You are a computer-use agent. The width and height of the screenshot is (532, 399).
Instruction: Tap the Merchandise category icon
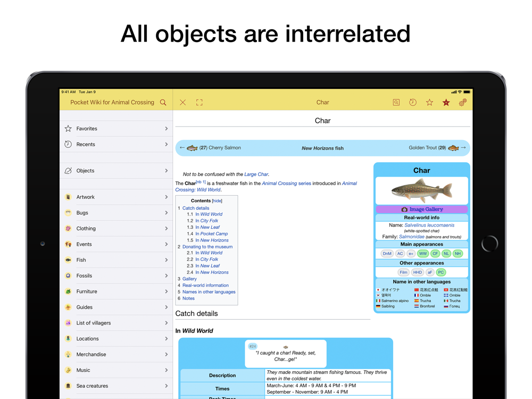click(68, 354)
